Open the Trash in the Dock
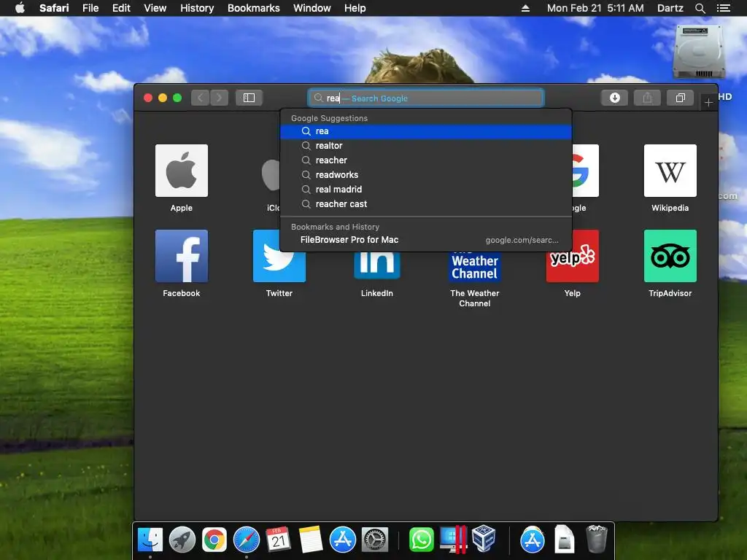The image size is (747, 560). pyautogui.click(x=597, y=539)
